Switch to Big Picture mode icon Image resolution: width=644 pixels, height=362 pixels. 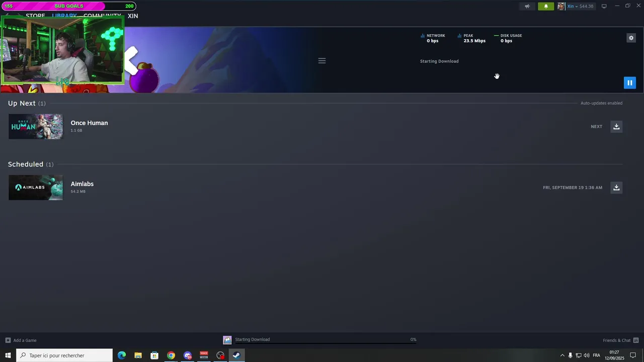pyautogui.click(x=604, y=6)
